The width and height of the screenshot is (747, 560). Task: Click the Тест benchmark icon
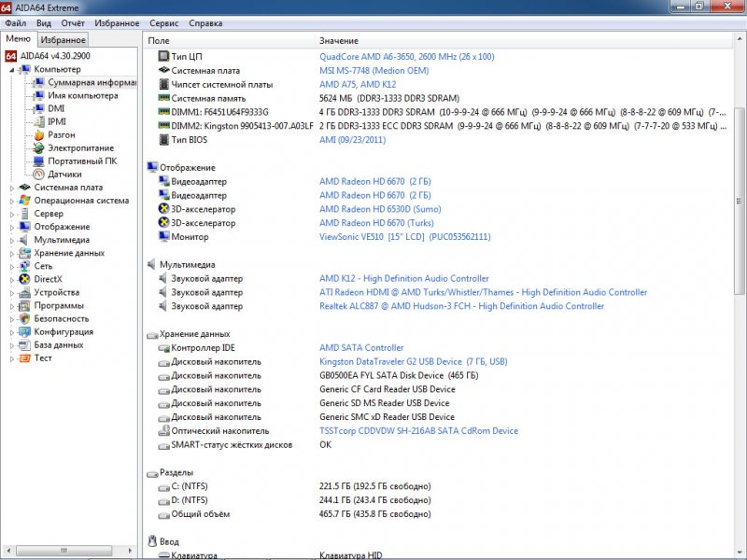[x=25, y=357]
